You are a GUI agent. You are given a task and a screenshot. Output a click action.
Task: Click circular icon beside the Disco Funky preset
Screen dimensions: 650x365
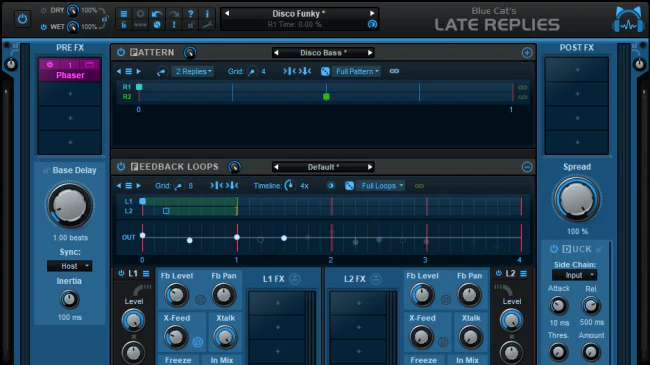[372, 24]
